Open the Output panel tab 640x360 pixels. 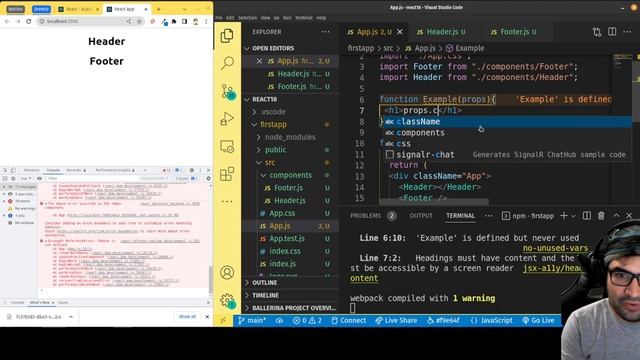click(421, 216)
